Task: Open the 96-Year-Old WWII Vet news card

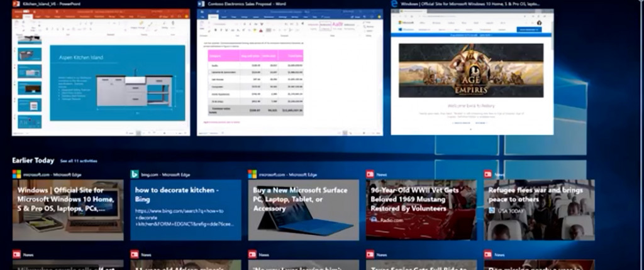Action: 421,210
